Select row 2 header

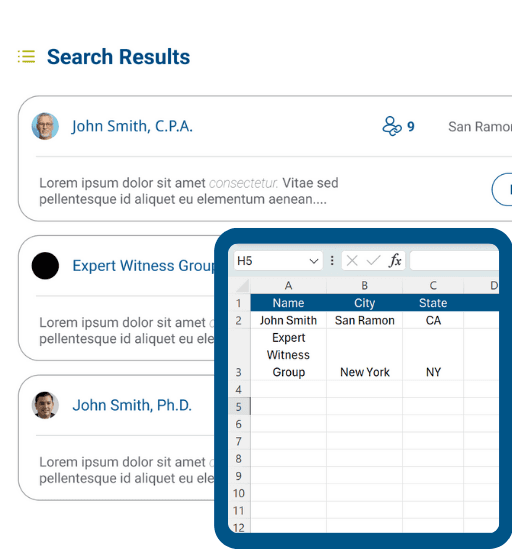[x=239, y=320]
